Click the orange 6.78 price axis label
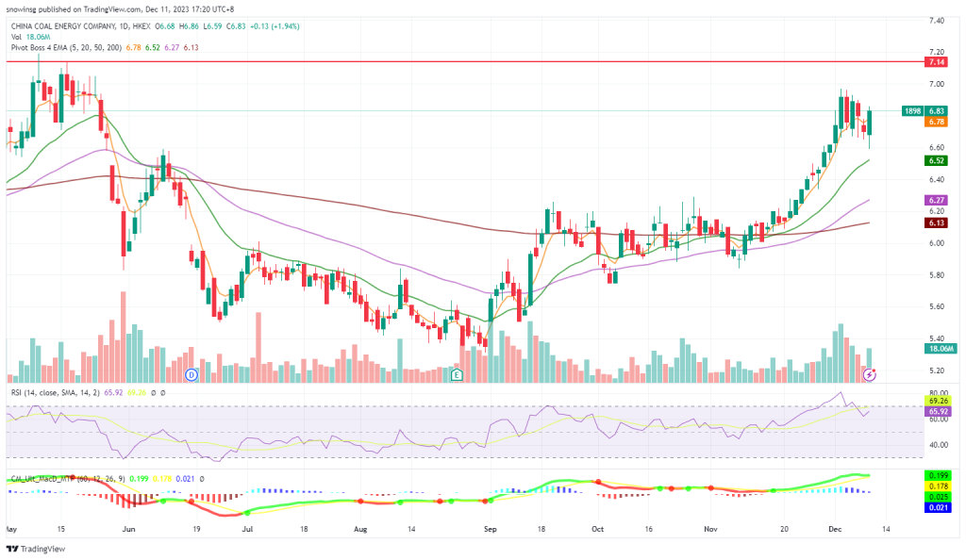 pyautogui.click(x=937, y=122)
